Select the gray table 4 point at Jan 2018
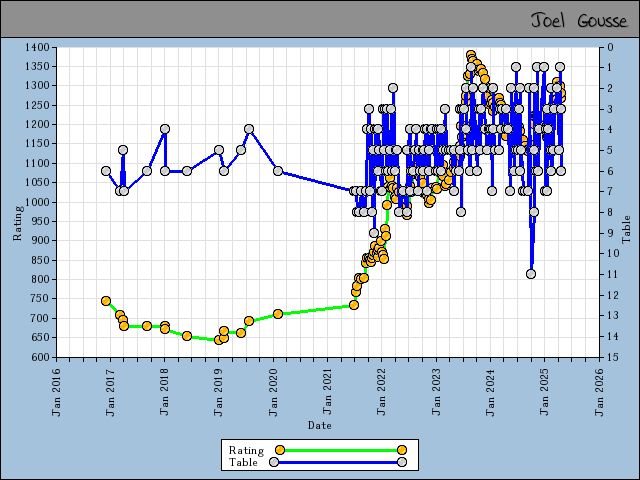The height and width of the screenshot is (480, 640). click(x=165, y=129)
